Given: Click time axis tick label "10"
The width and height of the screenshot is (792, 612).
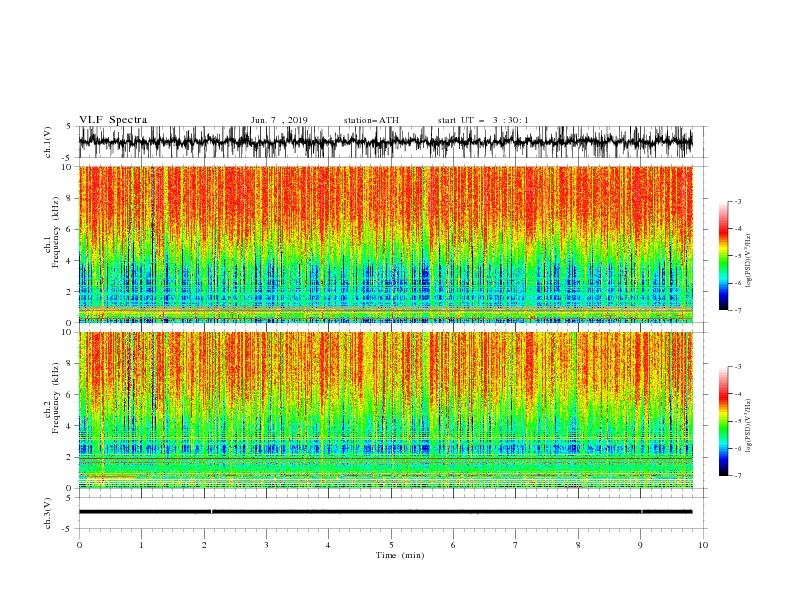Looking at the screenshot, I should 703,545.
